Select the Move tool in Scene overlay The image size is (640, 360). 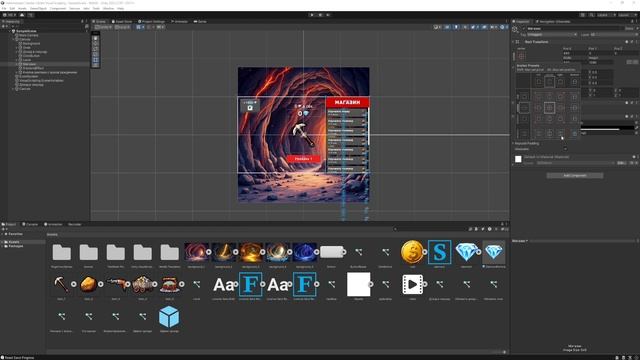[96, 44]
